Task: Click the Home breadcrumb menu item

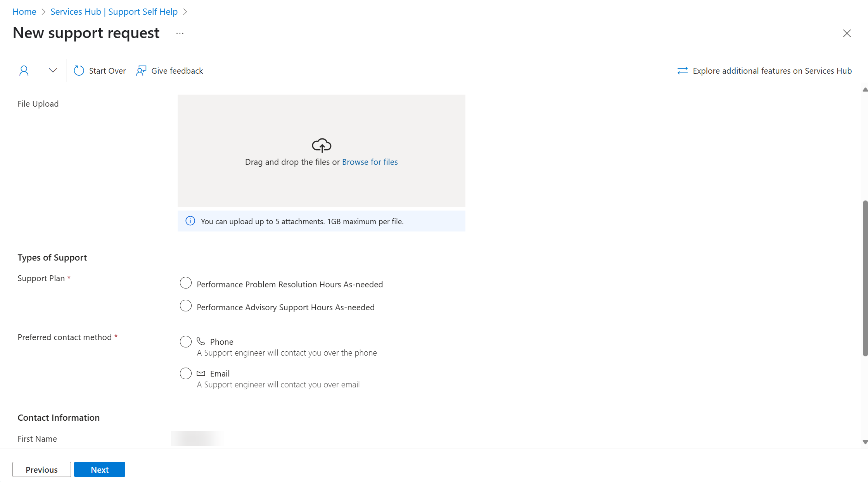Action: (x=24, y=11)
